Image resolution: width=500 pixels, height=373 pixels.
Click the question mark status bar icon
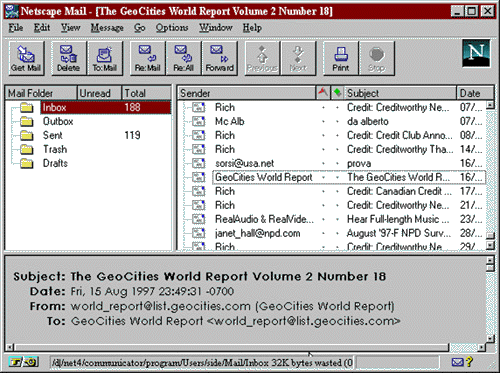[x=469, y=362]
